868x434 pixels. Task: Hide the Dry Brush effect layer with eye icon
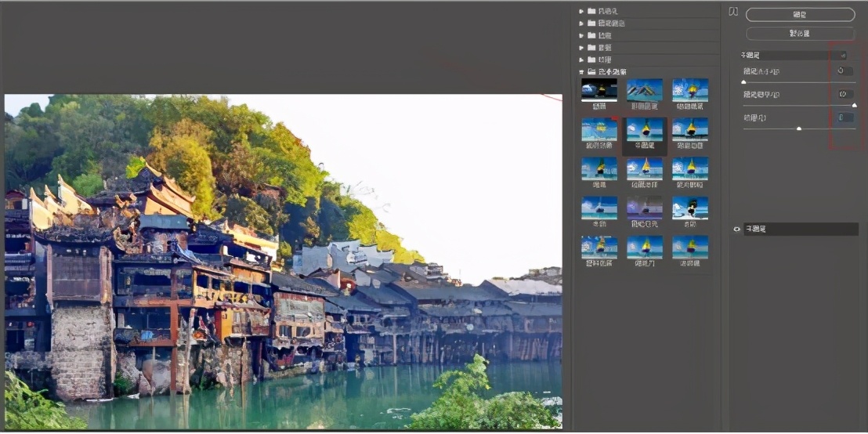[736, 229]
